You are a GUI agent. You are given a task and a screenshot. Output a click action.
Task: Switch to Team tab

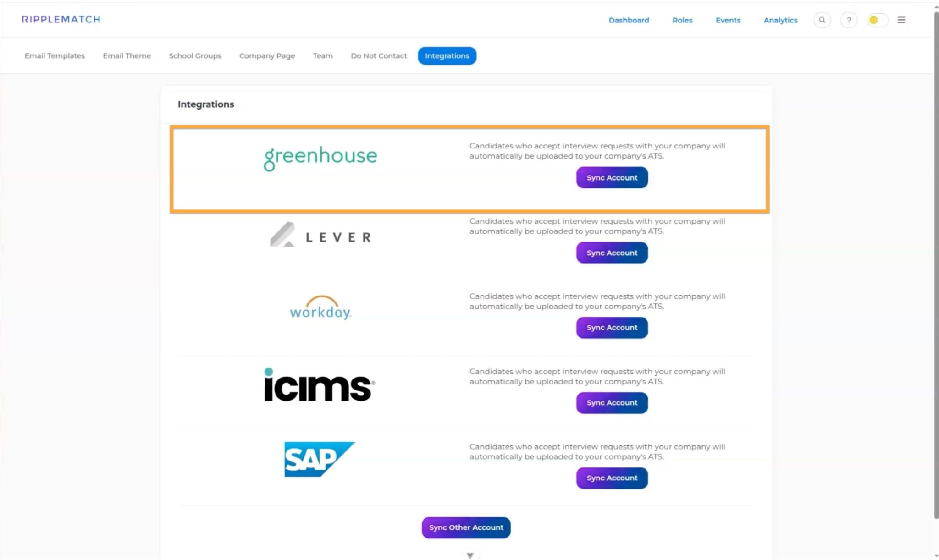coord(323,56)
